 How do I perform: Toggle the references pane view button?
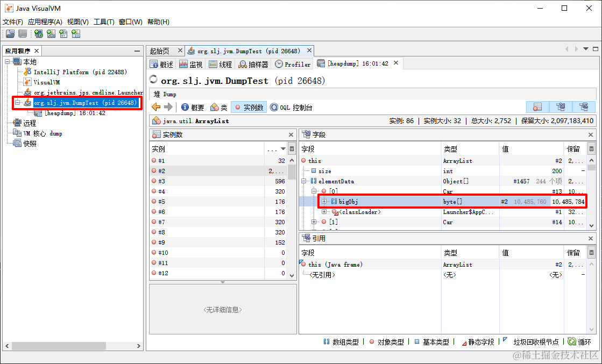pos(584,107)
